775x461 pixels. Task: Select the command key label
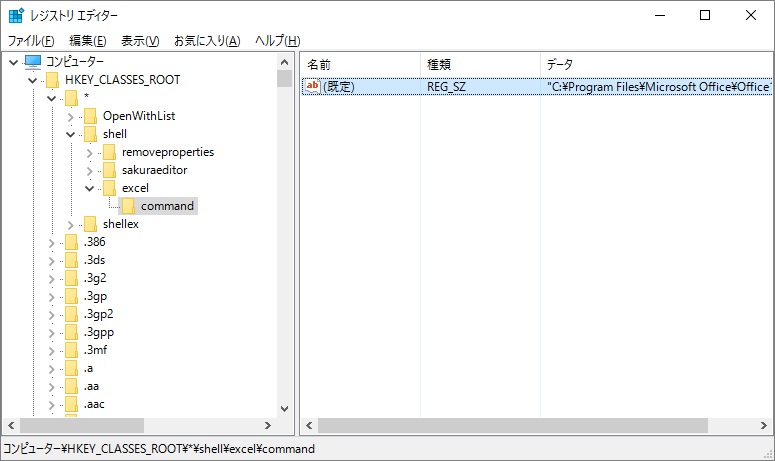coord(167,206)
